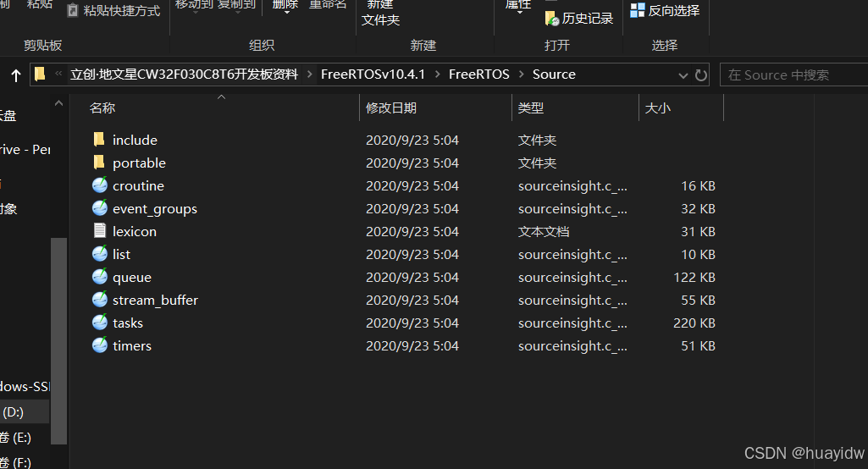Image resolution: width=868 pixels, height=469 pixels.
Task: Select portable folder name
Action: point(139,163)
